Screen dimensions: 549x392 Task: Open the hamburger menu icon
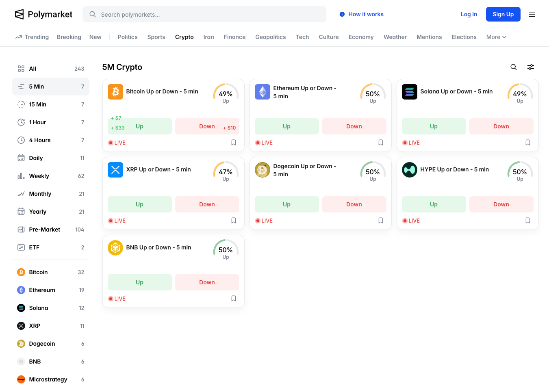(532, 14)
